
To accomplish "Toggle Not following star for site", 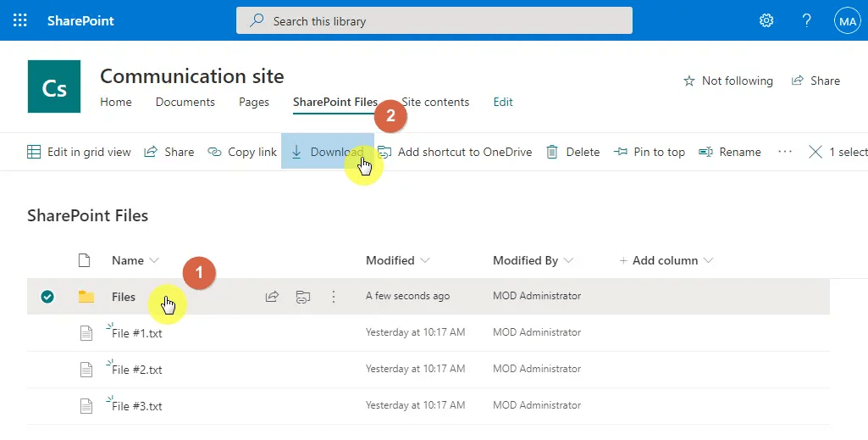I will click(689, 81).
